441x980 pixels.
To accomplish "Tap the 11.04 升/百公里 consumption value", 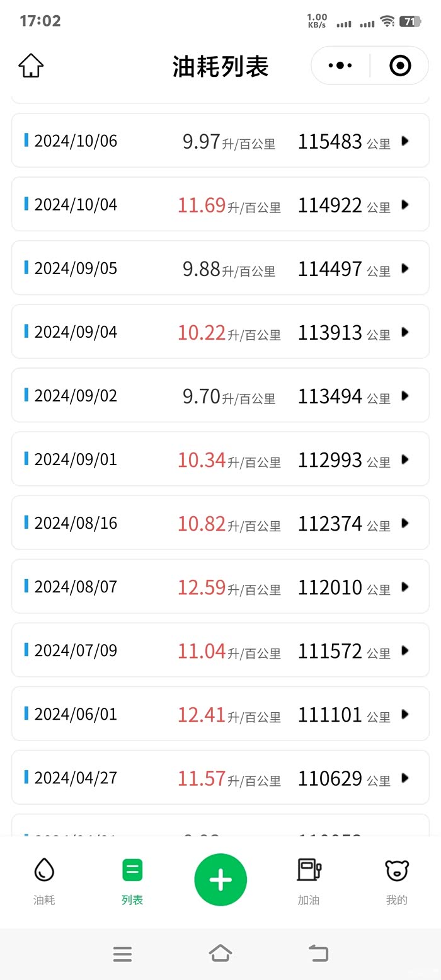I will coord(228,651).
